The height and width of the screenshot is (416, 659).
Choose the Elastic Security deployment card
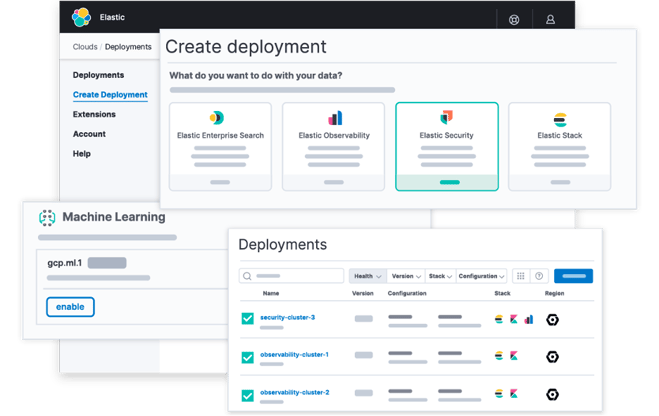[446, 145]
